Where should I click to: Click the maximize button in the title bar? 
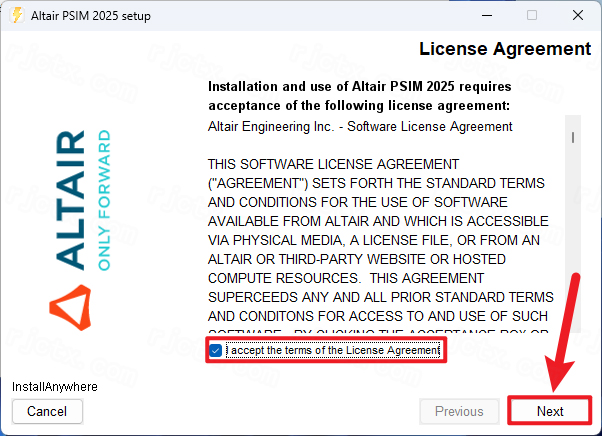click(531, 15)
